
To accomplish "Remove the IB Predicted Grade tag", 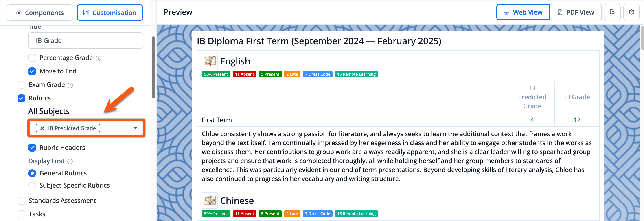I will tap(42, 128).
